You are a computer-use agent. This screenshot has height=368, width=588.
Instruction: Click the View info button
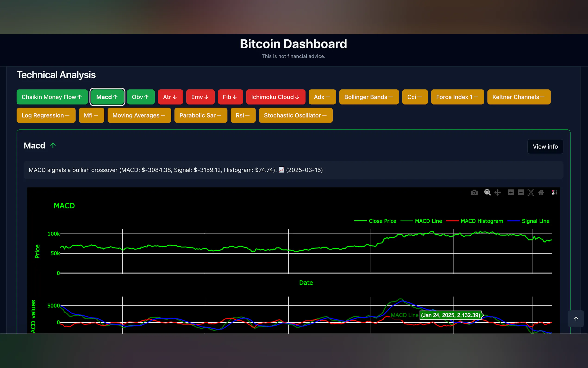click(545, 146)
